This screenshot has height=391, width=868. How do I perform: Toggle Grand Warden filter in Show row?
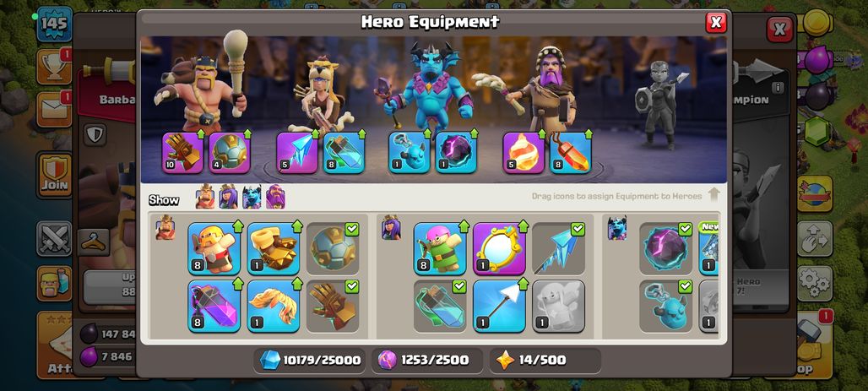[275, 197]
